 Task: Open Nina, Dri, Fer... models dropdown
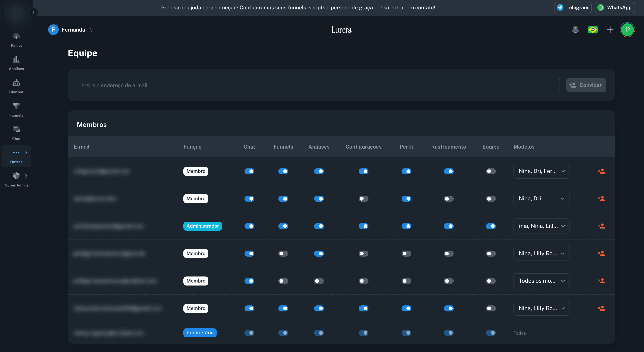point(541,171)
